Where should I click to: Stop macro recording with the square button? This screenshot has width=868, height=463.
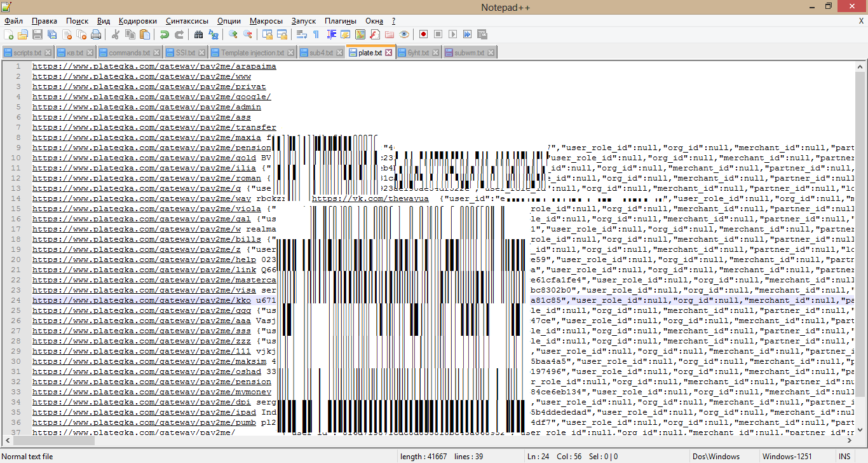438,34
